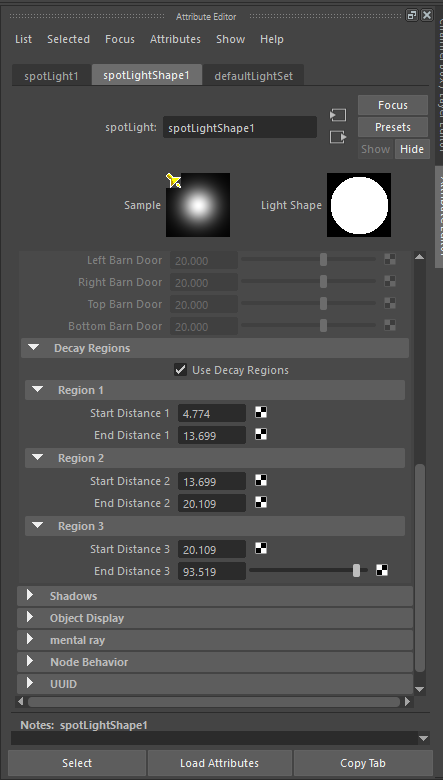
Task: Click the spotLight name input field
Action: tap(240, 127)
